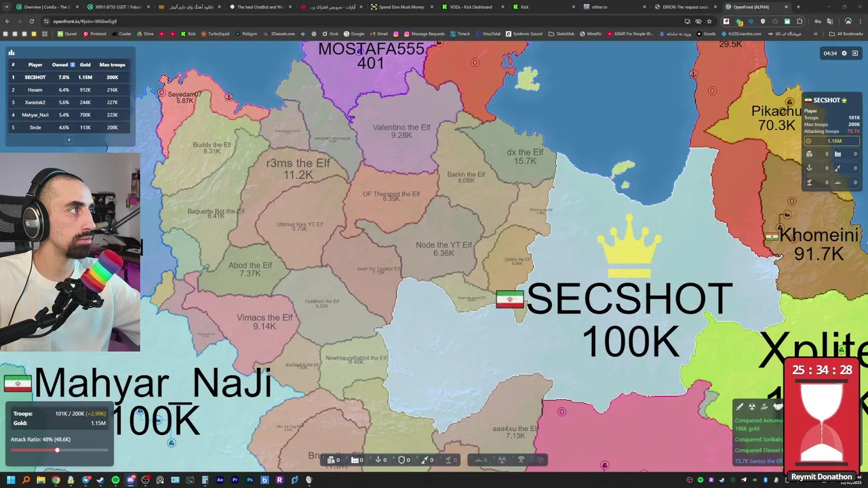868x488 pixels.
Task: Select the missile silo icon in bottom toolbar
Action: [x=425, y=460]
